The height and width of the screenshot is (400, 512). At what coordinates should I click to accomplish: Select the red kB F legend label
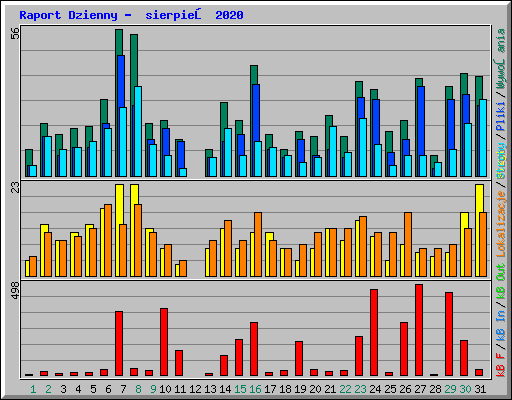click(x=501, y=364)
